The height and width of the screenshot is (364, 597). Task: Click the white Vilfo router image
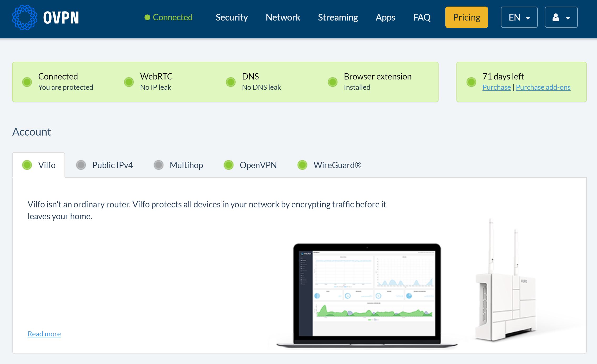tap(505, 280)
